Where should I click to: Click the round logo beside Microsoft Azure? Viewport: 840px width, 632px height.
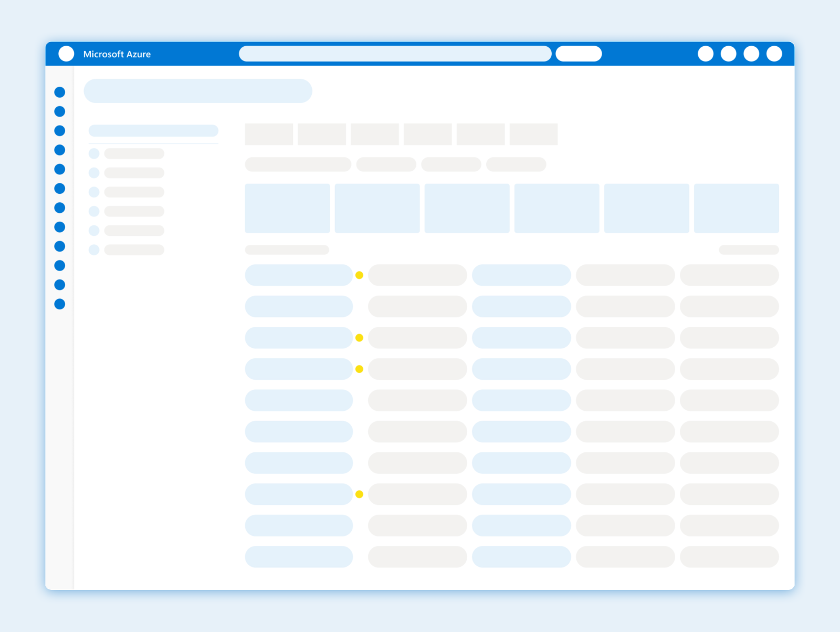pyautogui.click(x=66, y=54)
